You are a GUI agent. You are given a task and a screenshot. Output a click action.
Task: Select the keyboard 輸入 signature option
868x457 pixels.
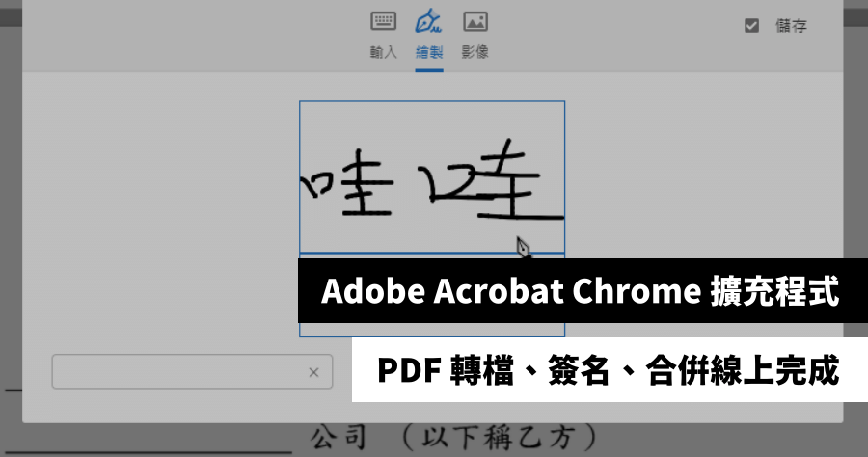(x=383, y=36)
